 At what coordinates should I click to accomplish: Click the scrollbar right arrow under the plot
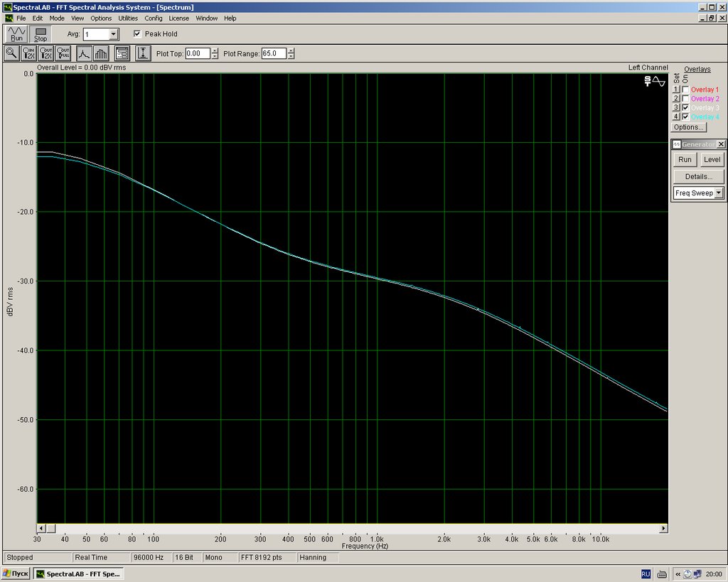tap(663, 528)
